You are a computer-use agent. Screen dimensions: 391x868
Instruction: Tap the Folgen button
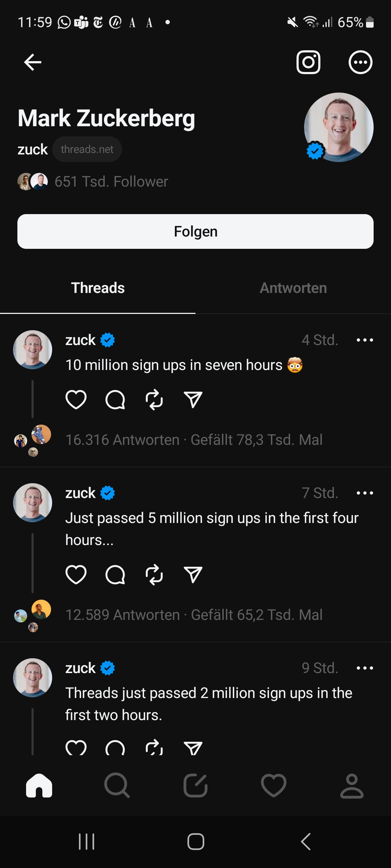[195, 231]
